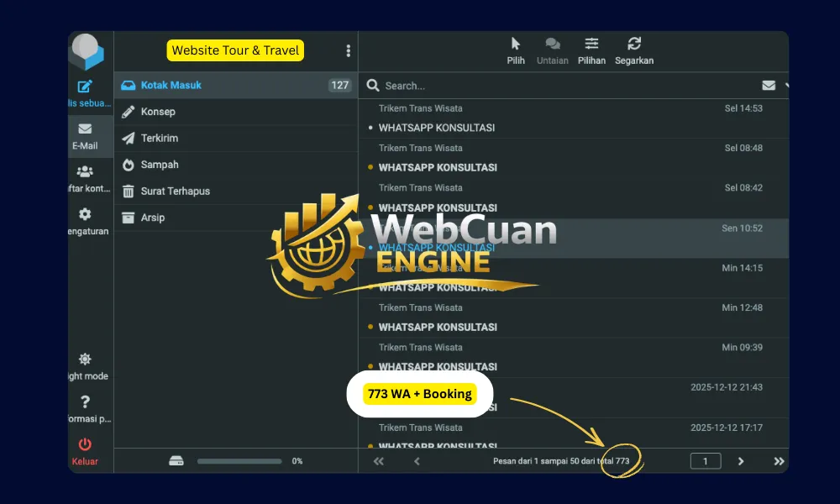
Task: Jump to the last page of messages
Action: (778, 461)
